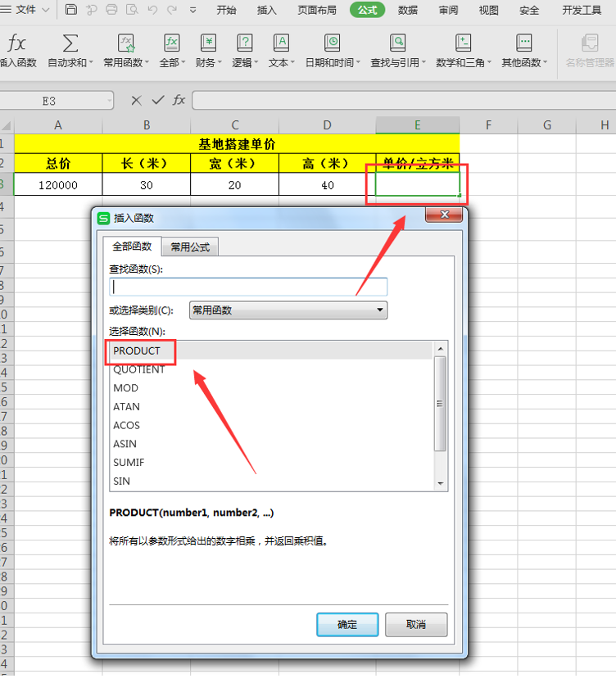Expand the 文件 menu chevron
616x692 pixels.
click(46, 10)
